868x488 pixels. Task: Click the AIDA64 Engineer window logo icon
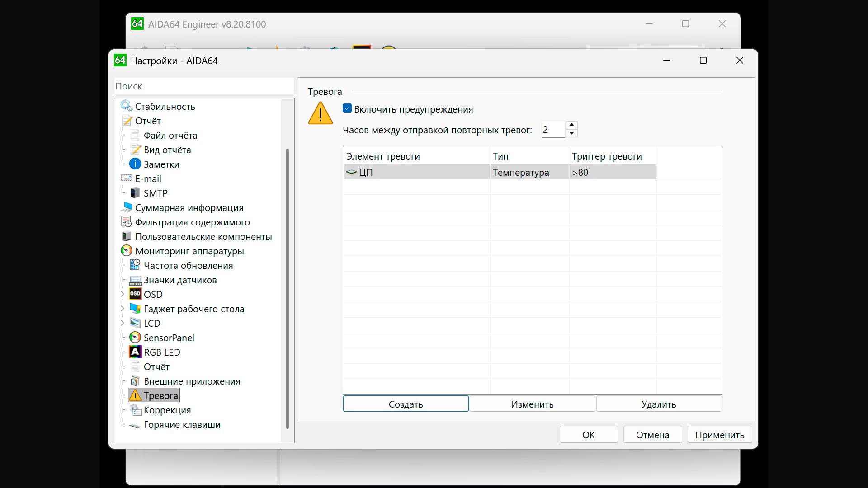pos(137,23)
